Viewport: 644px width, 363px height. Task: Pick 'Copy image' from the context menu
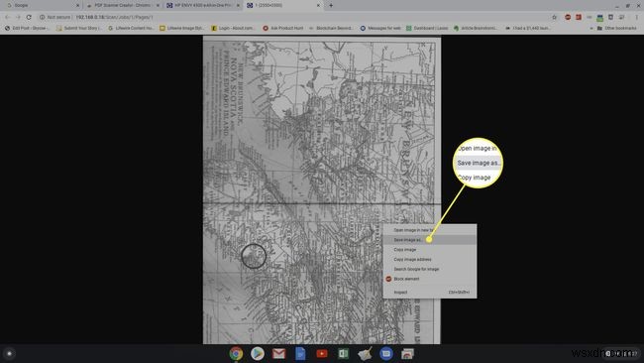click(x=430, y=250)
